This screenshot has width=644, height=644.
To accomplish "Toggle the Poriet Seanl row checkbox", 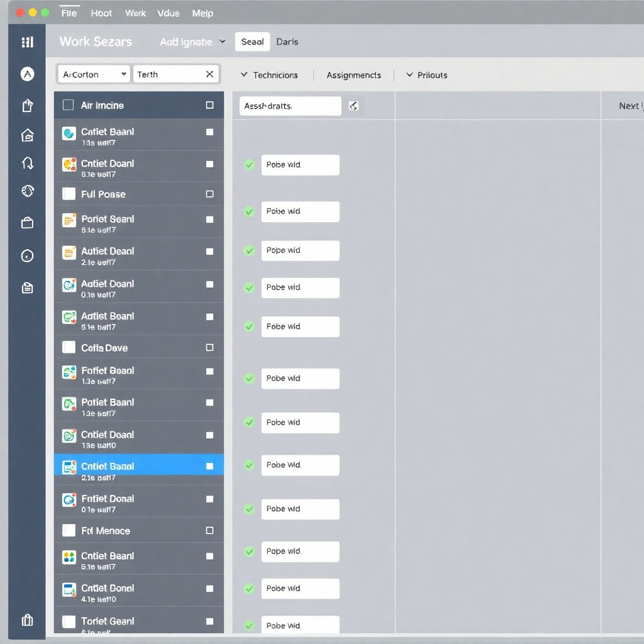I will click(209, 219).
